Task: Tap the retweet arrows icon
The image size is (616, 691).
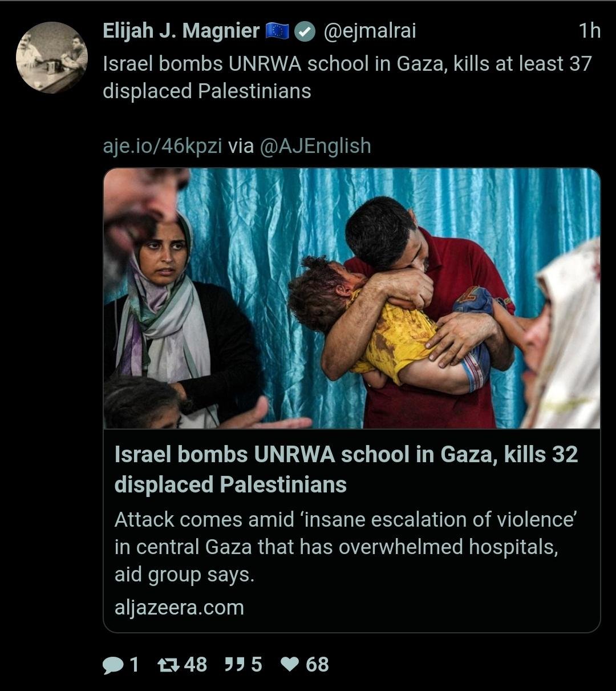Action: (168, 665)
